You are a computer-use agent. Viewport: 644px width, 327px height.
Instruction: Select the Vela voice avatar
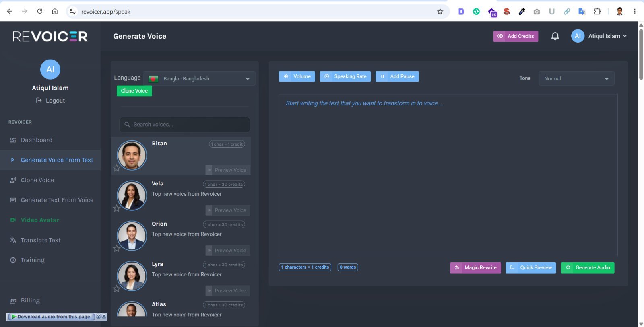(132, 195)
